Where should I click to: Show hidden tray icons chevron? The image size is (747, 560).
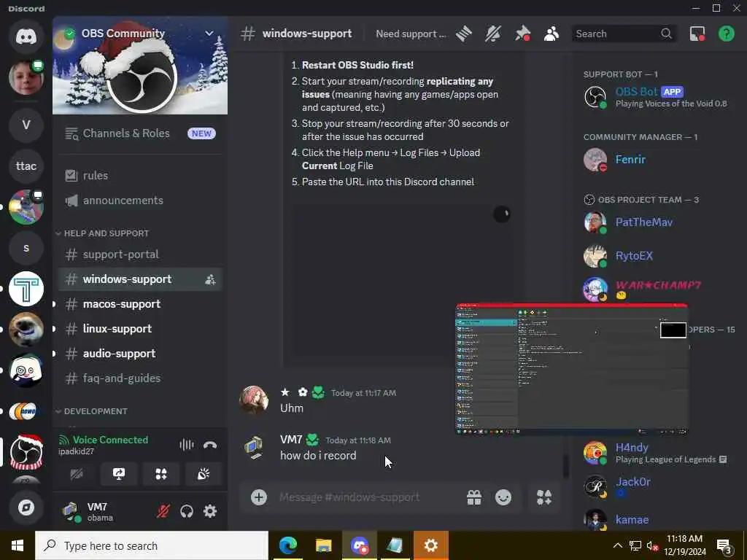point(617,545)
